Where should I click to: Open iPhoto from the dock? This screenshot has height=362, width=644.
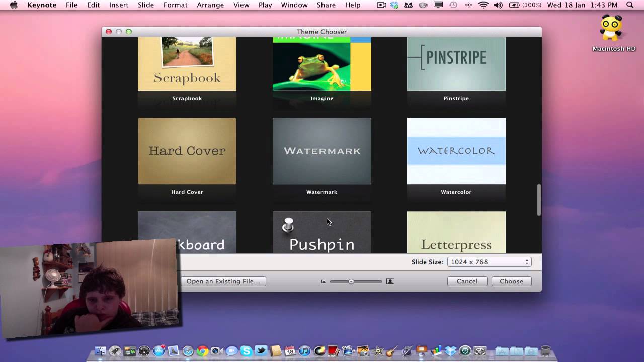(363, 351)
